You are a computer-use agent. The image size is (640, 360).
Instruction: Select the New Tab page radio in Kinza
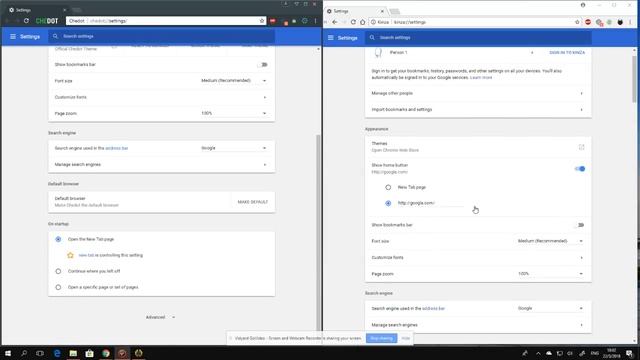(388, 187)
